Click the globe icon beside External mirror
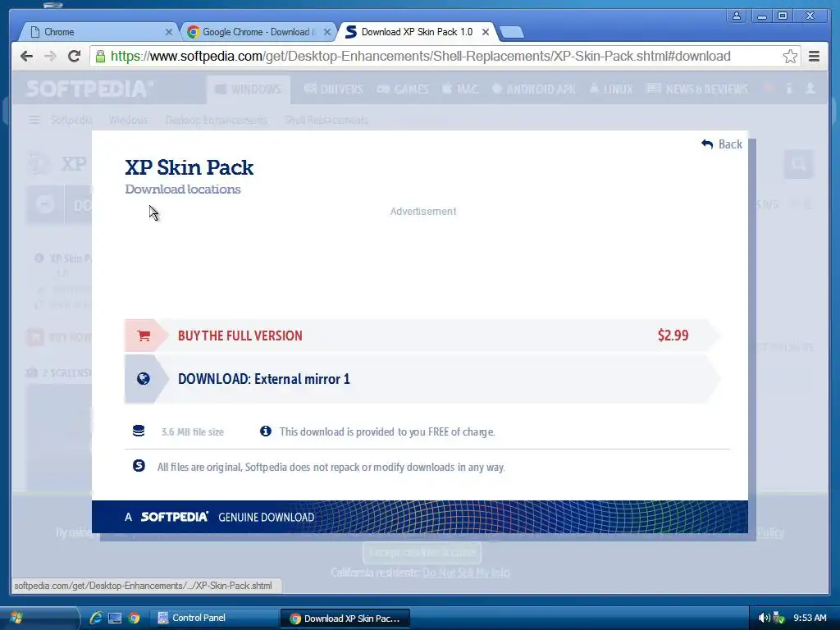Viewport: 840px width, 630px height. point(143,379)
